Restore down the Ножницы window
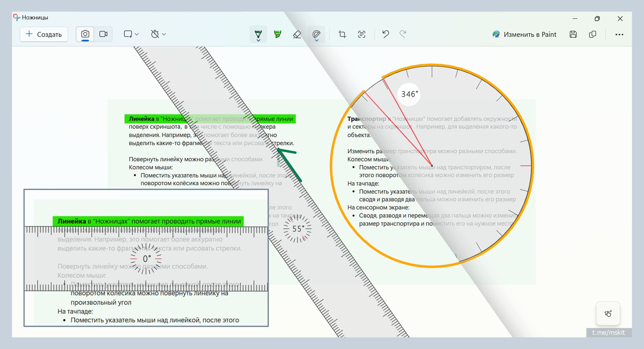Viewport: 644px width, 349px height. point(597,18)
